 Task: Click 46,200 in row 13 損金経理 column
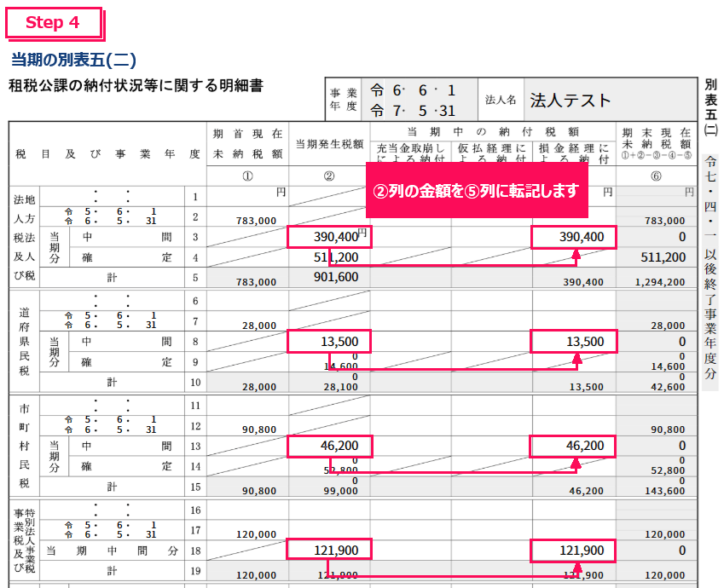pos(585,446)
